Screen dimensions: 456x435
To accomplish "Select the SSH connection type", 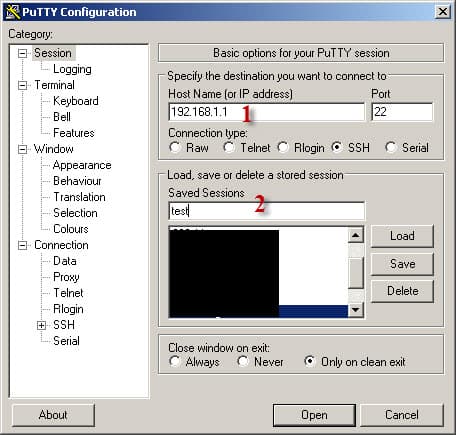I will pyautogui.click(x=337, y=147).
